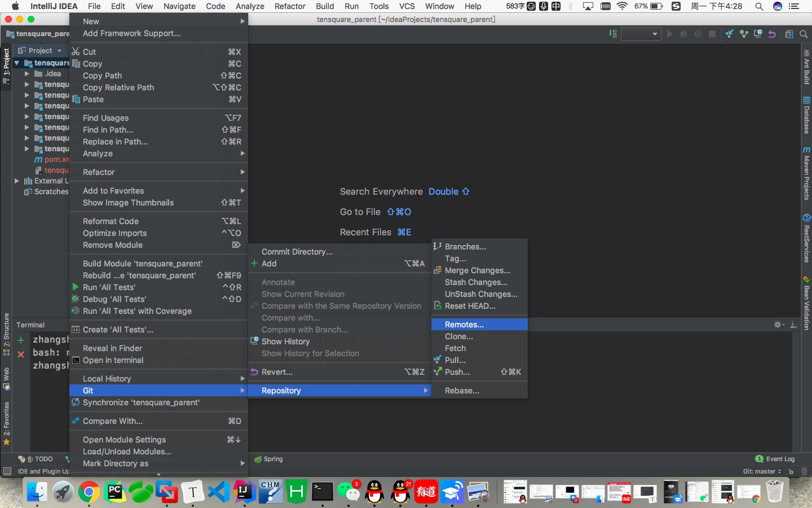
Task: Click the Search Everywhere magnifier in toolbar
Action: 804,34
